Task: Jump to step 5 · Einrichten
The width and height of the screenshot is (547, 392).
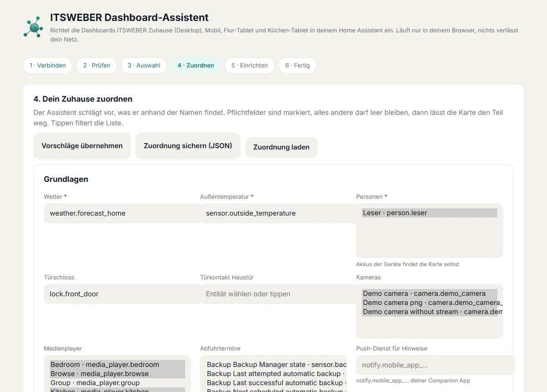Action: click(249, 65)
